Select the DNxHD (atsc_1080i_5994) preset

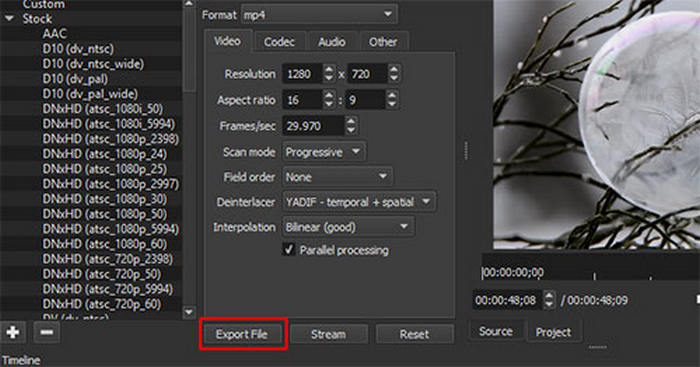point(109,124)
